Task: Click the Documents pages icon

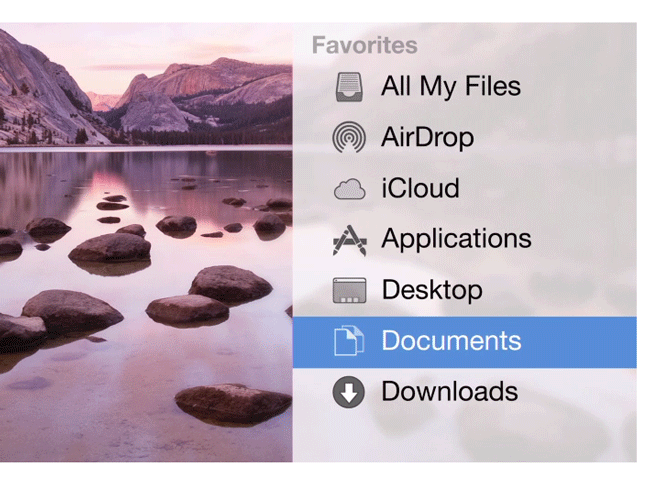Action: coord(349,341)
